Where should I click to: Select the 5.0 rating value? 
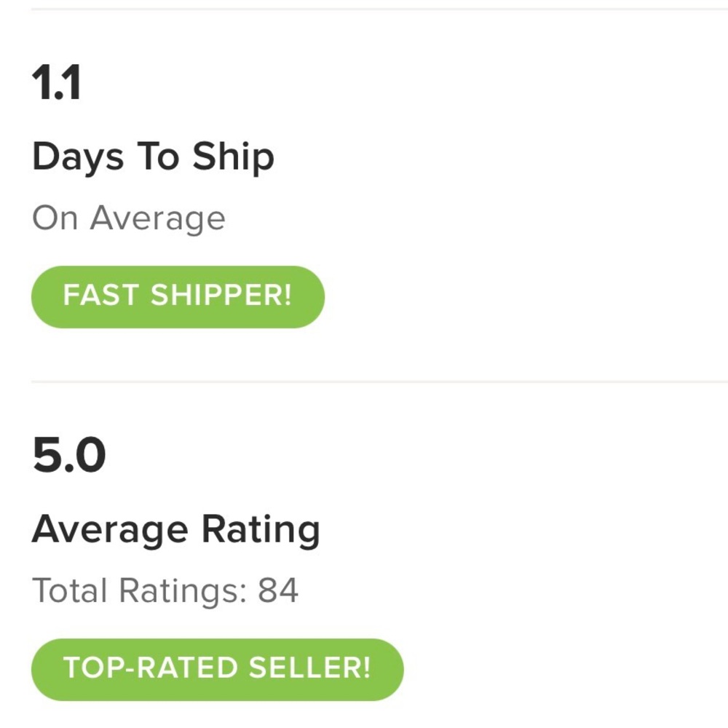pos(69,456)
